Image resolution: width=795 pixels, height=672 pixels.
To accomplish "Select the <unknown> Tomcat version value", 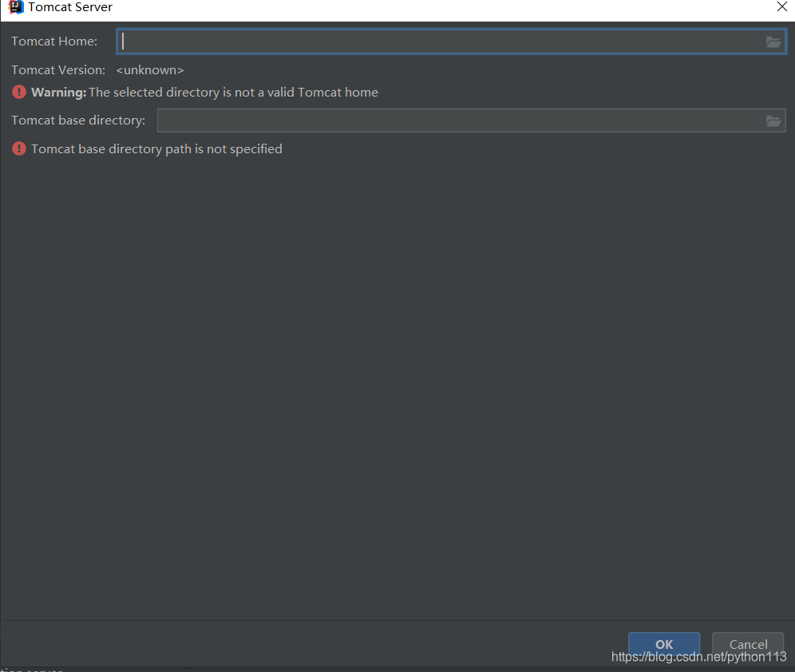I will [150, 70].
